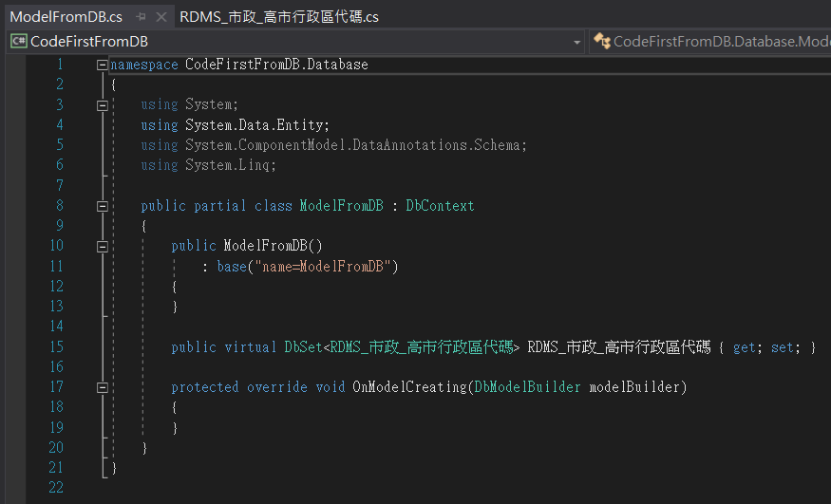Click the C# project icon in navigation bar

point(18,42)
